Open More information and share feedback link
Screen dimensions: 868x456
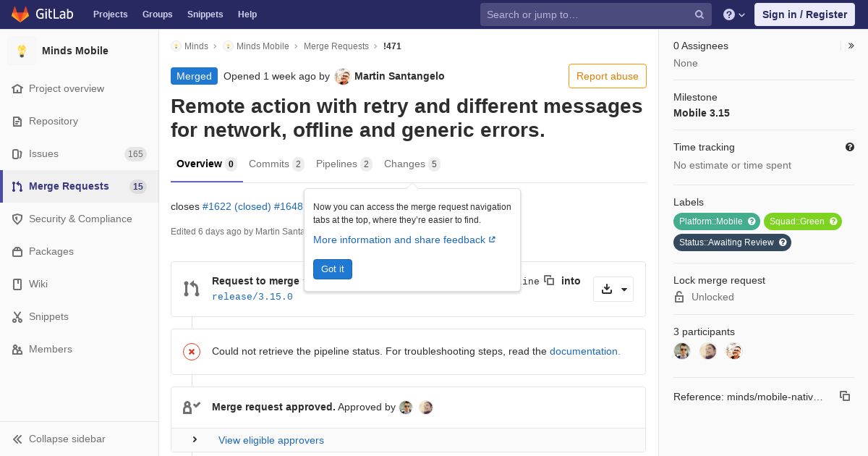pos(404,240)
